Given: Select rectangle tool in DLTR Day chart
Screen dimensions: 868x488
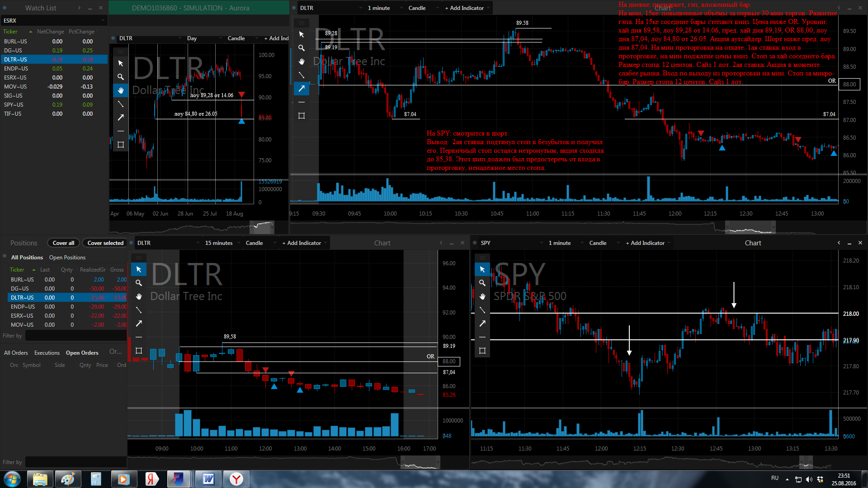Looking at the screenshot, I should click(x=121, y=145).
